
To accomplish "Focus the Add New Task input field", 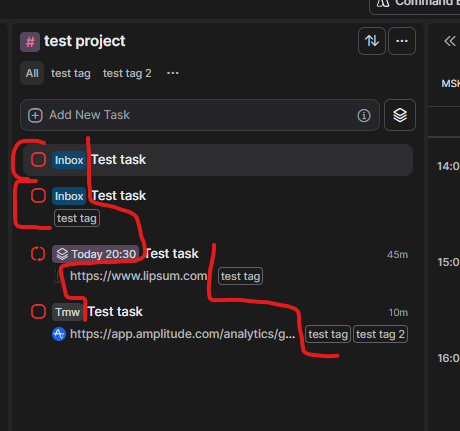I will click(200, 115).
